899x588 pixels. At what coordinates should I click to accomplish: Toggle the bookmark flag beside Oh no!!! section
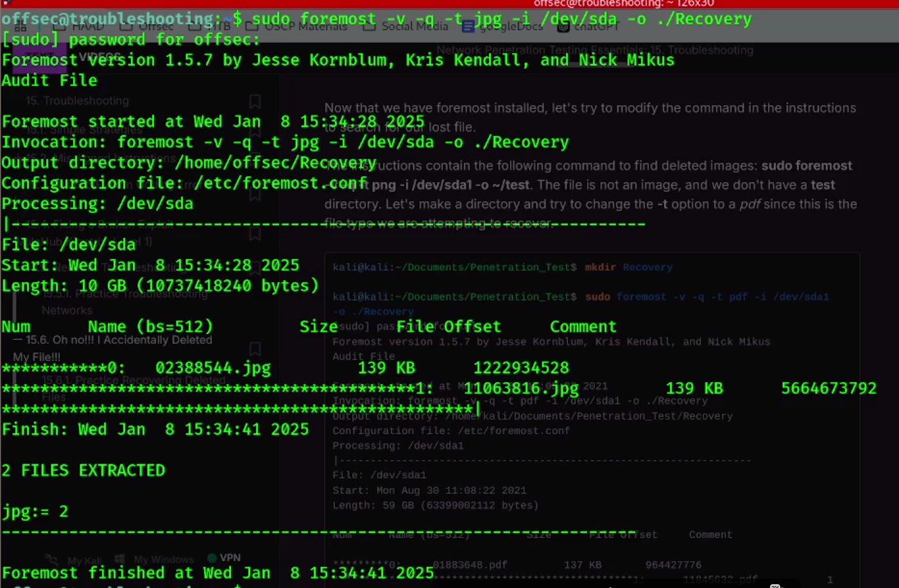point(254,349)
